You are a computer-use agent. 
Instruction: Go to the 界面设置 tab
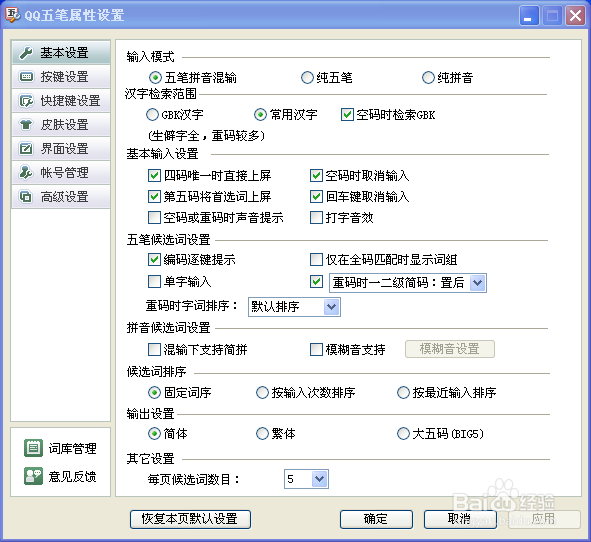[61, 149]
